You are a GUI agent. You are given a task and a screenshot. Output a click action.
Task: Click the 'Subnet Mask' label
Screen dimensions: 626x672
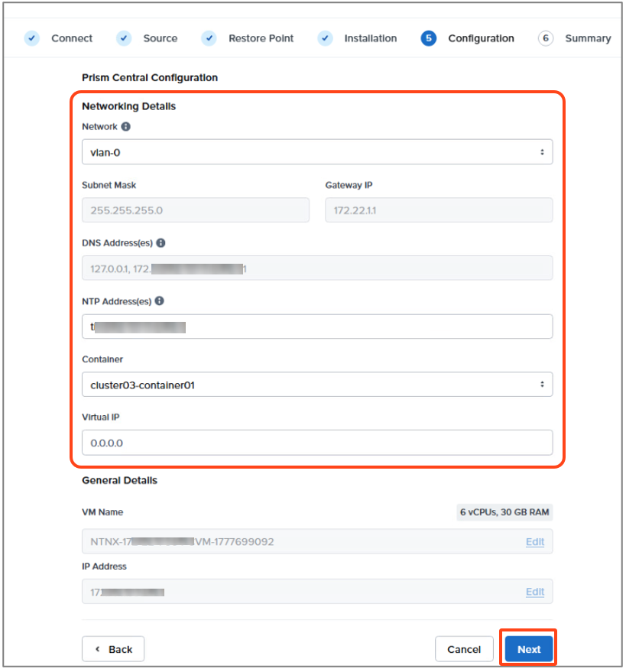pyautogui.click(x=109, y=185)
